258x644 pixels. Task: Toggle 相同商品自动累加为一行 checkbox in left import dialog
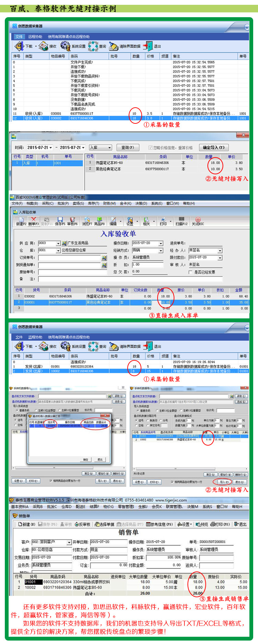click(51, 481)
